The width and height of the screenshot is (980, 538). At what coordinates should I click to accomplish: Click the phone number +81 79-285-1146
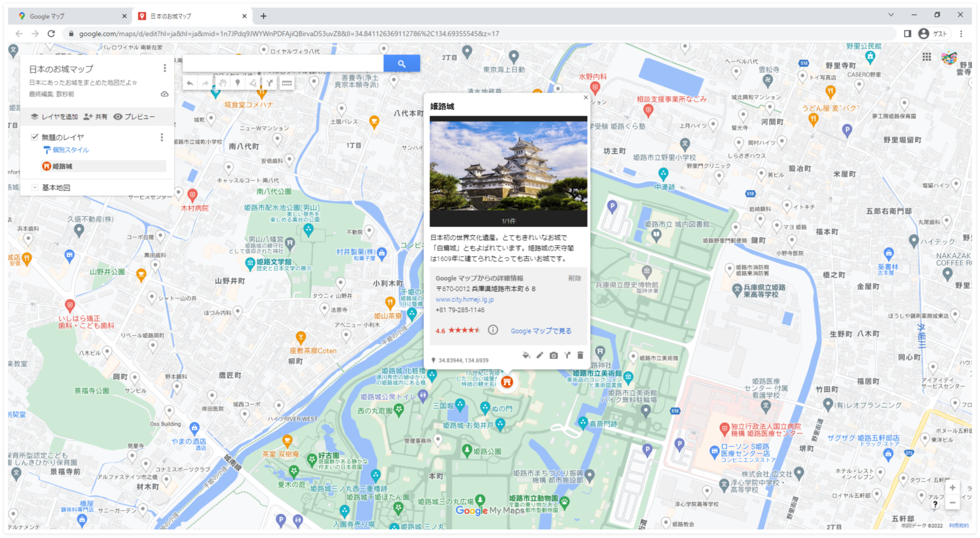460,310
